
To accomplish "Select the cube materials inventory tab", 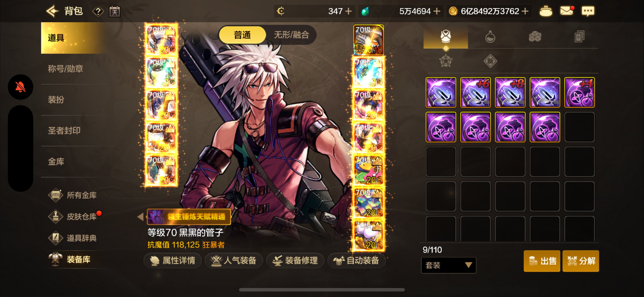I will (x=535, y=37).
